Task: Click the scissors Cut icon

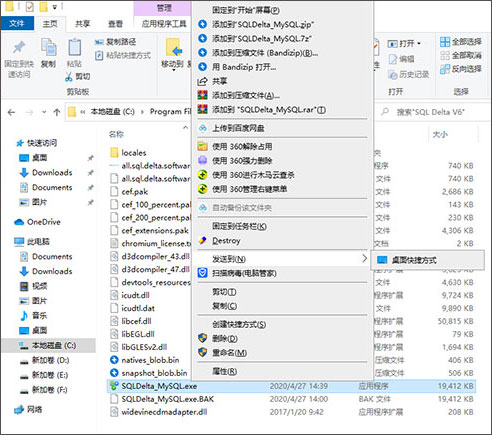Action: click(69, 77)
